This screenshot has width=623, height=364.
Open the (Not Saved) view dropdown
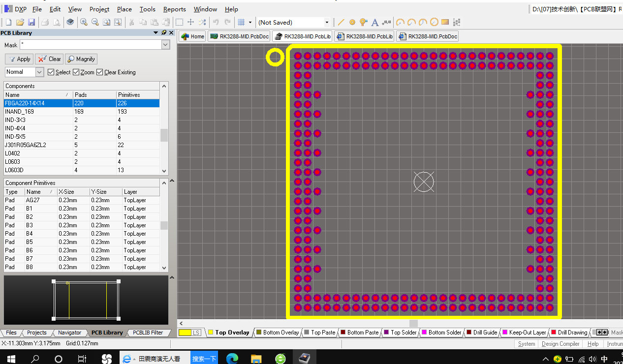click(327, 22)
